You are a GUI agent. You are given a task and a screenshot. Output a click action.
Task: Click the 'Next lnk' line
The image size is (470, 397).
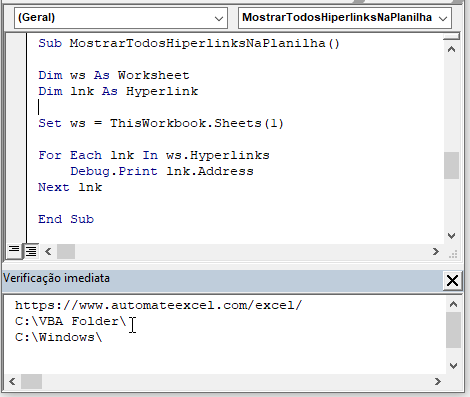[70, 187]
